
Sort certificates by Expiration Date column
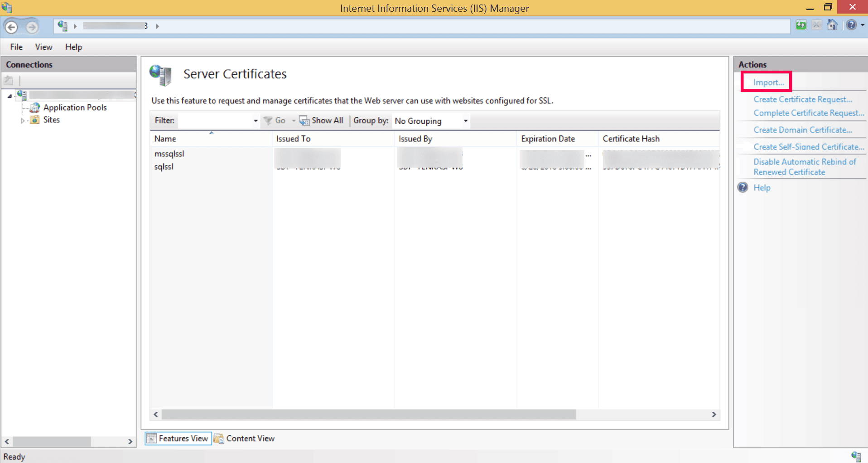(x=547, y=139)
